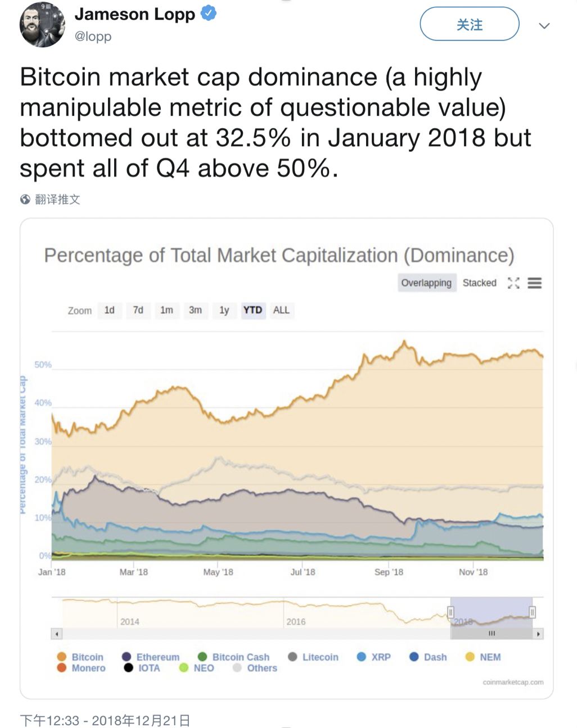Enter chart fullscreen with expand icon
Screen dimensions: 577x728
(513, 283)
